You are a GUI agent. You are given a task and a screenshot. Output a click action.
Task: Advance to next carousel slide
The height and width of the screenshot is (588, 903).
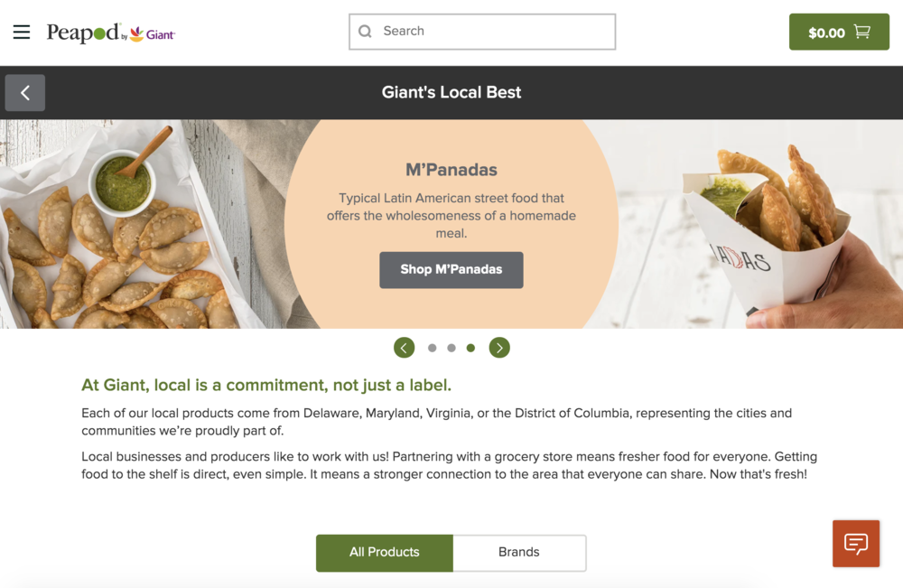[x=499, y=348]
